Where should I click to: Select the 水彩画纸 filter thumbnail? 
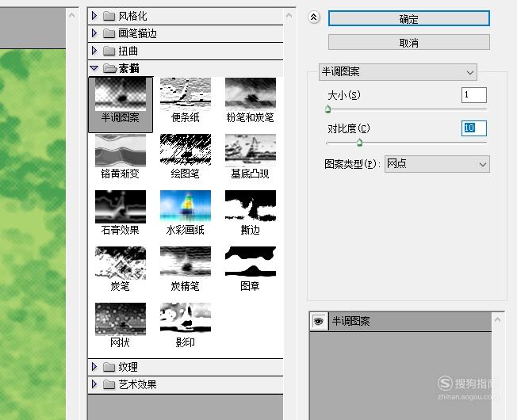tap(186, 207)
